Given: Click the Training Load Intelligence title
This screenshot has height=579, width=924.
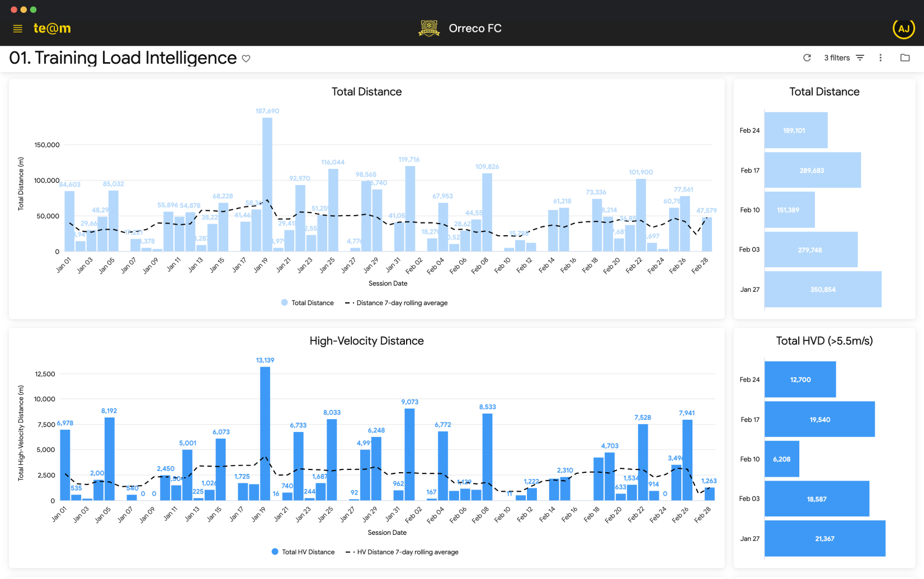Looking at the screenshot, I should coord(121,58).
